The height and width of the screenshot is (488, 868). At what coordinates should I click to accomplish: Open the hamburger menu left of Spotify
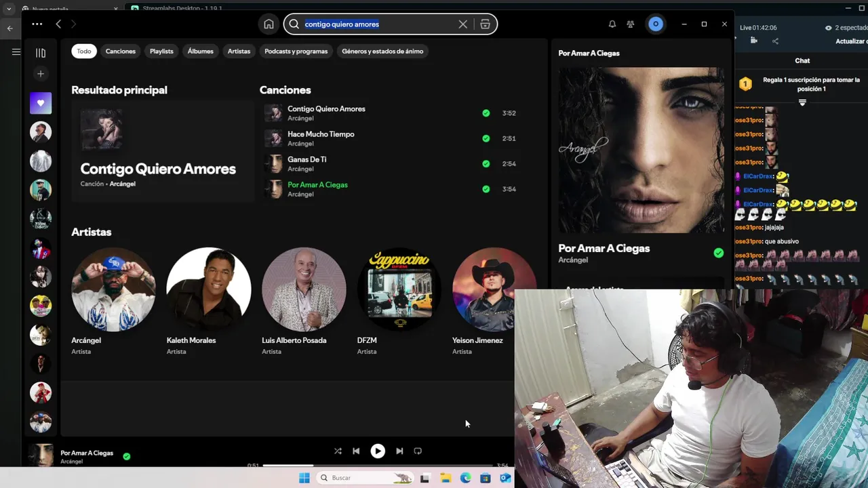(16, 52)
